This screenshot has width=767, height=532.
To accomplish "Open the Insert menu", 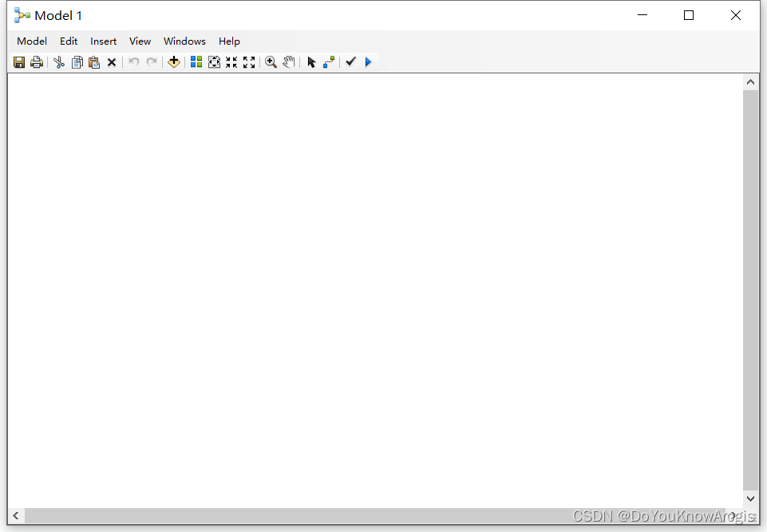I will pyautogui.click(x=103, y=41).
